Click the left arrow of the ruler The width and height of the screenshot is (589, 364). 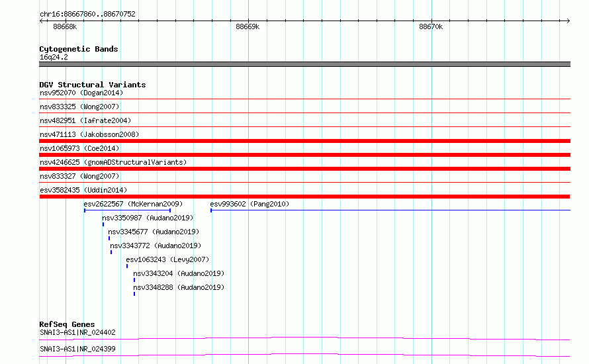[41, 21]
